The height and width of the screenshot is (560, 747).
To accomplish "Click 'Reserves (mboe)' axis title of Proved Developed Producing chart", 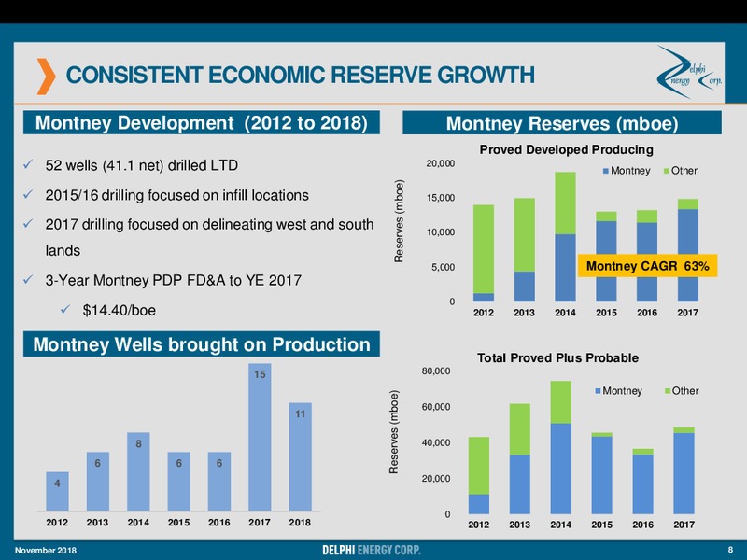I will coord(399,221).
